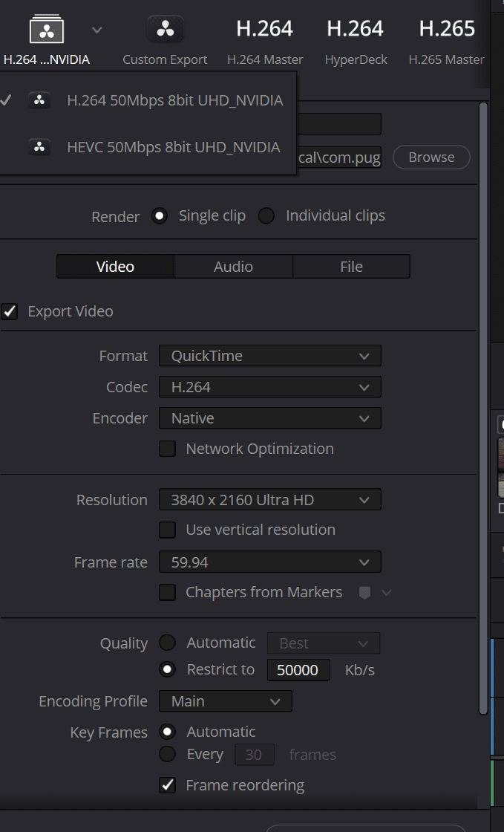This screenshot has height=832, width=504.
Task: Click the Browse button
Action: [431, 157]
